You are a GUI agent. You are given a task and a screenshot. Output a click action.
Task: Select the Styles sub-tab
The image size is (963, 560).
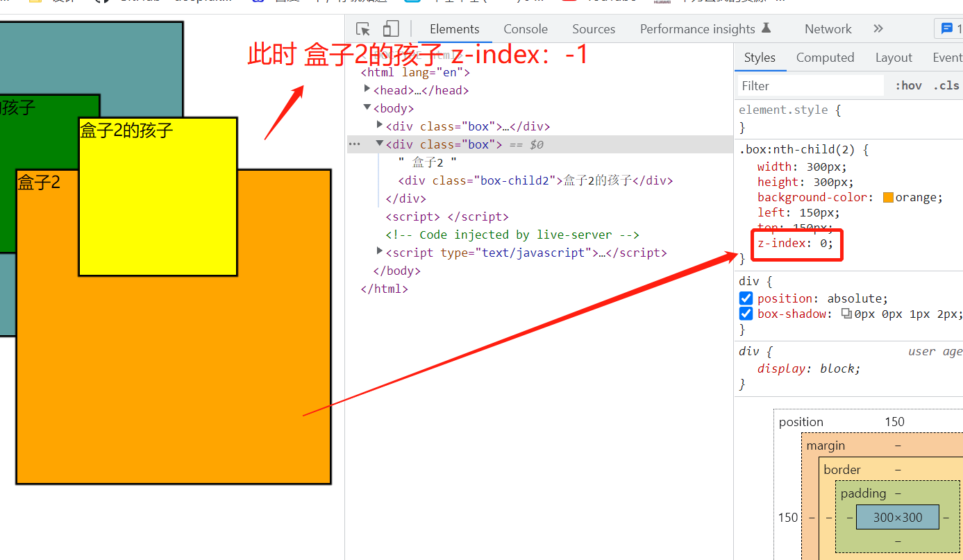[x=760, y=58]
